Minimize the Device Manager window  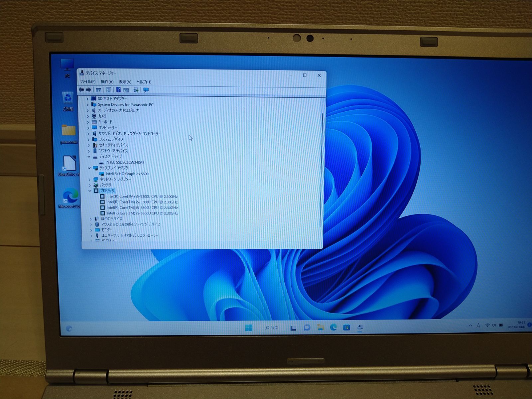pyautogui.click(x=290, y=75)
